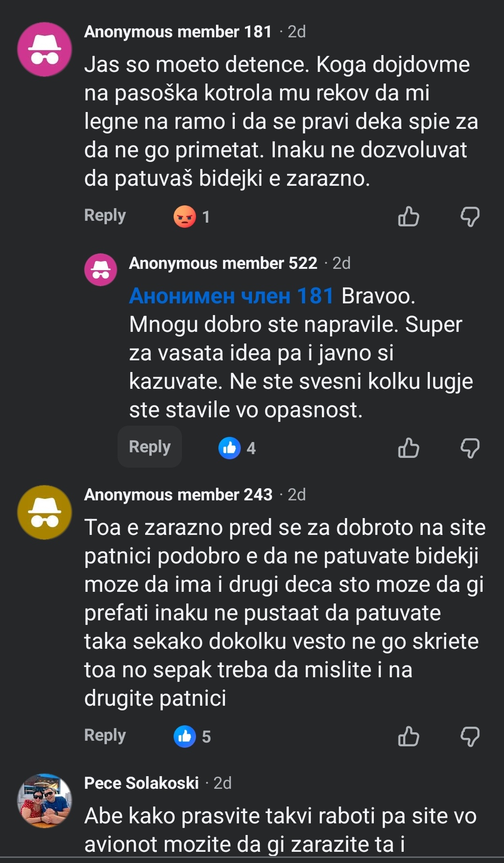This screenshot has width=504, height=863.
Task: Open Pece Solakoski's profile name
Action: point(141,783)
